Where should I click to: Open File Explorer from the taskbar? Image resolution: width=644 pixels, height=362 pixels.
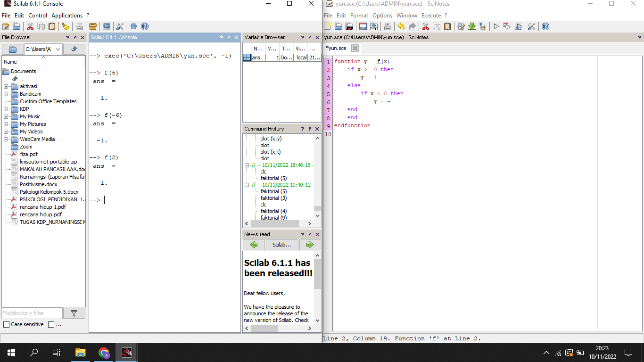pyautogui.click(x=81, y=352)
